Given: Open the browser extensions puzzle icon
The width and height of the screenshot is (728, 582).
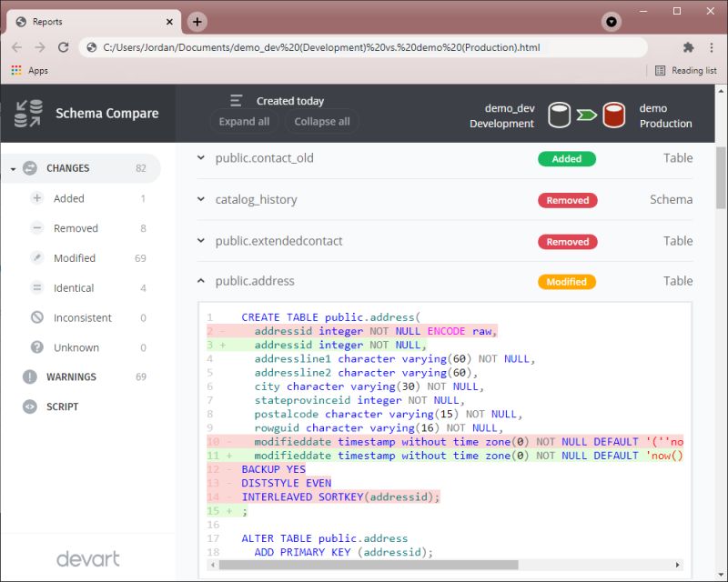Looking at the screenshot, I should [x=689, y=47].
